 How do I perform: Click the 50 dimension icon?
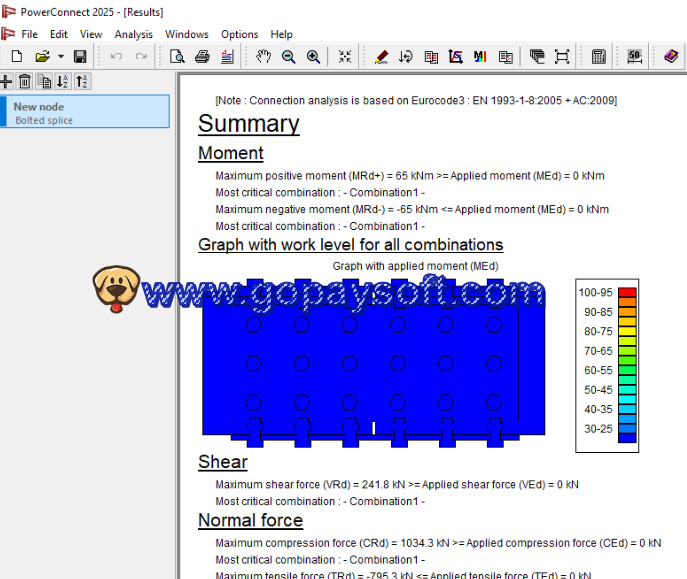[x=634, y=56]
